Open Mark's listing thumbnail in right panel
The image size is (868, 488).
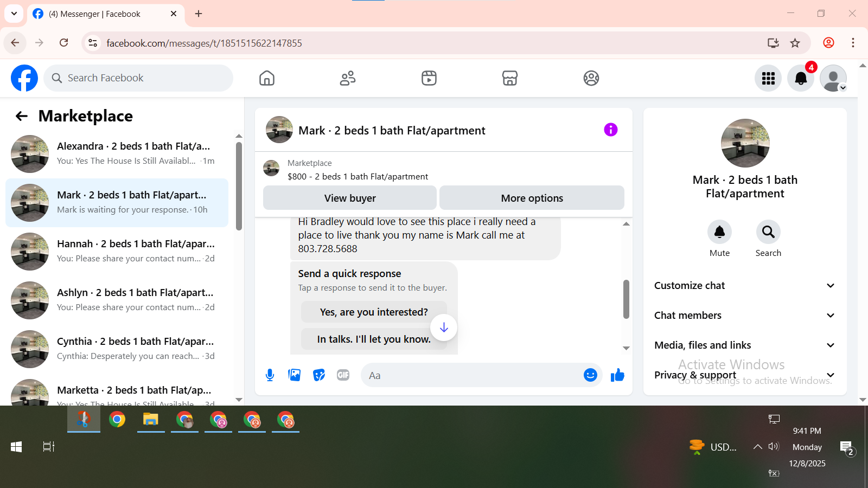745,143
